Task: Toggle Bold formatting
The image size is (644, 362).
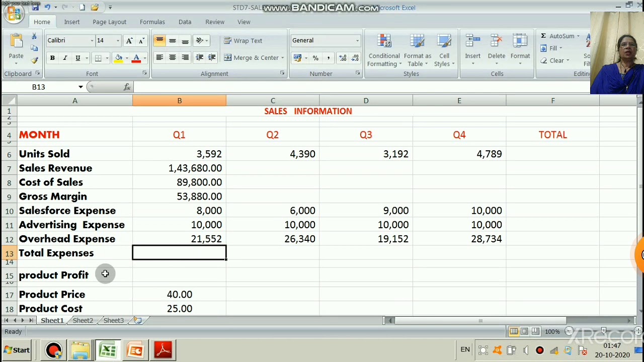Action: [52, 58]
